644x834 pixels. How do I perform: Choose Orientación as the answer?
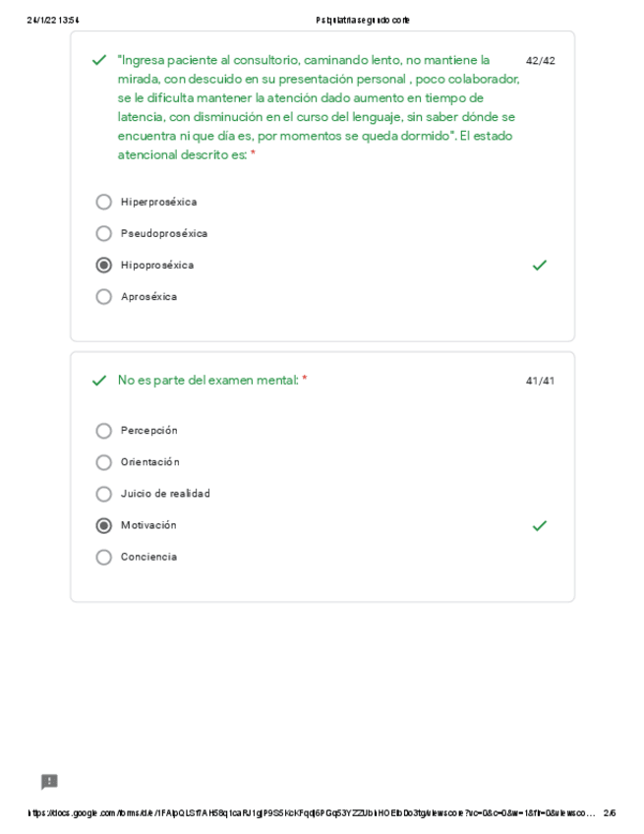point(104,462)
